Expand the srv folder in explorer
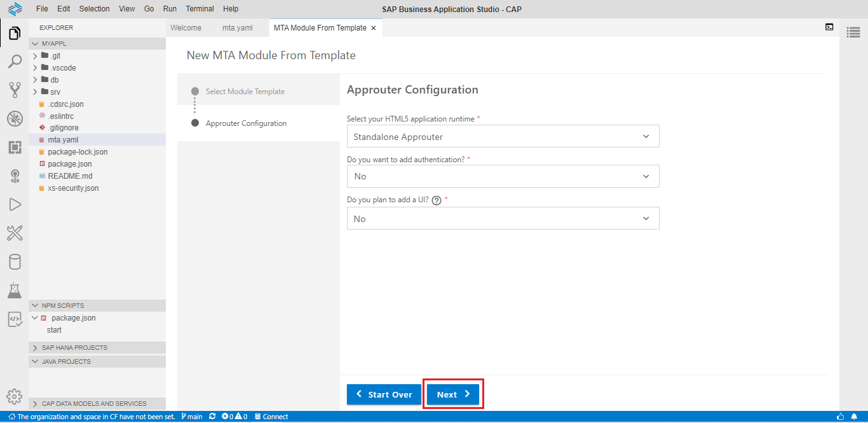 point(55,92)
